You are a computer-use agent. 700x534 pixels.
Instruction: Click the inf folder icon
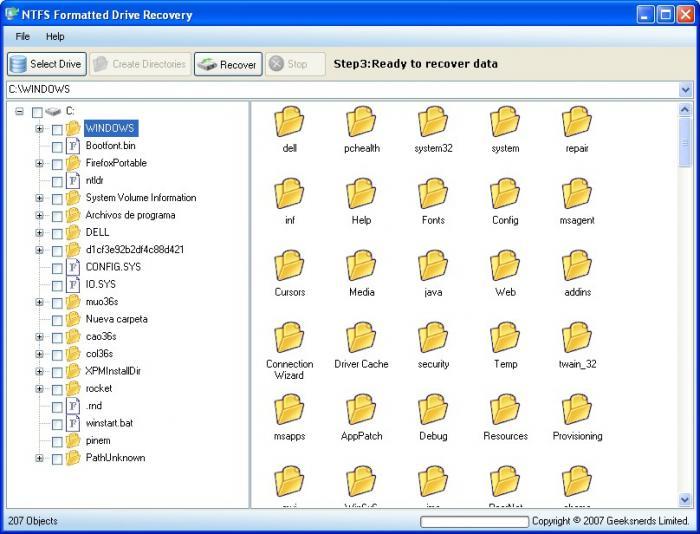pos(289,194)
